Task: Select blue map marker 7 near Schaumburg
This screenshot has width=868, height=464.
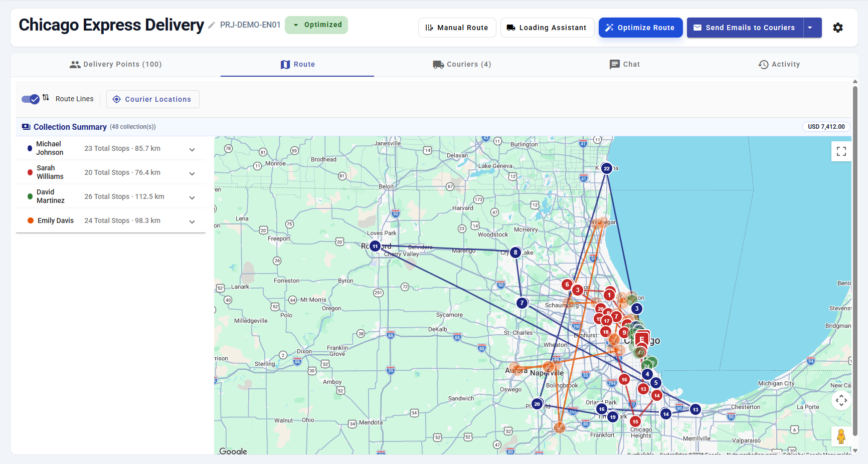Action: pyautogui.click(x=522, y=303)
